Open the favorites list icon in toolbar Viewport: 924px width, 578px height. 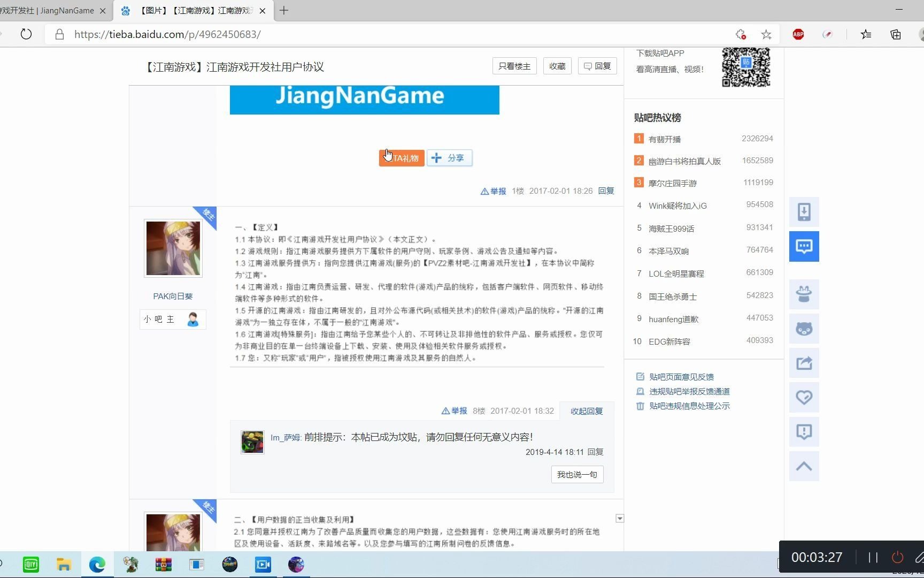coord(866,34)
